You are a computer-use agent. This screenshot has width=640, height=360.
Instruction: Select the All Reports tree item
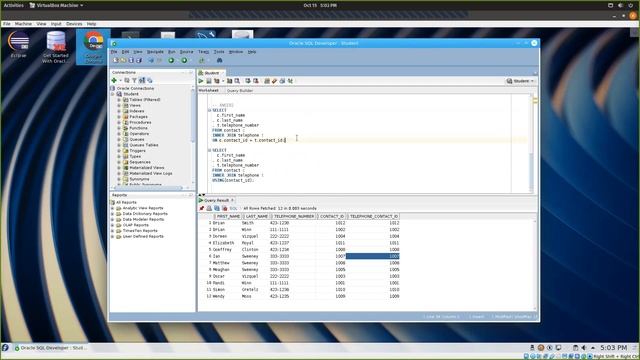pyautogui.click(x=126, y=202)
